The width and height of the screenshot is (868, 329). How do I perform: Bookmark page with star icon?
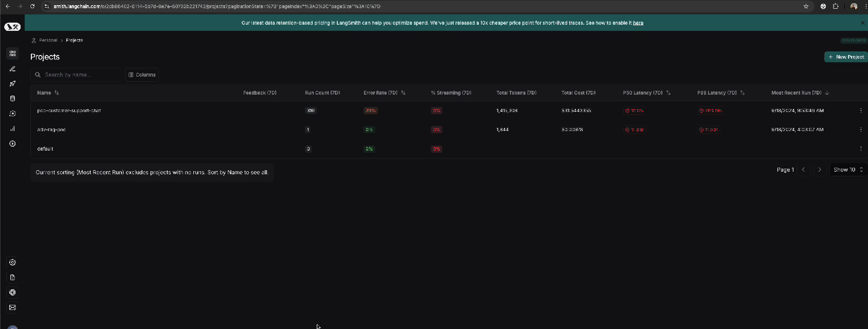(x=806, y=6)
